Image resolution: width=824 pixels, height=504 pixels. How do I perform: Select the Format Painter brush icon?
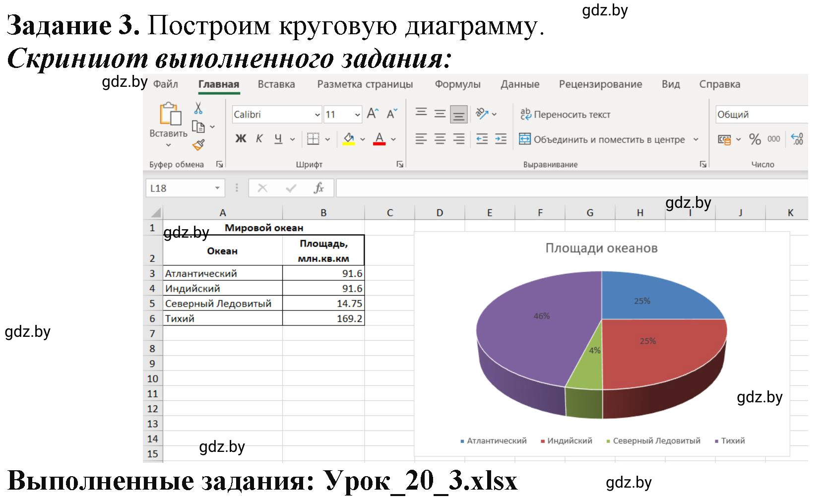click(x=198, y=145)
